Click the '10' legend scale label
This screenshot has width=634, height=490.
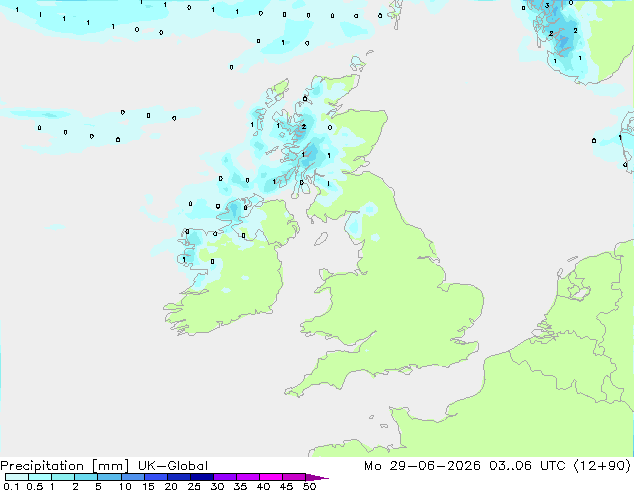125,486
